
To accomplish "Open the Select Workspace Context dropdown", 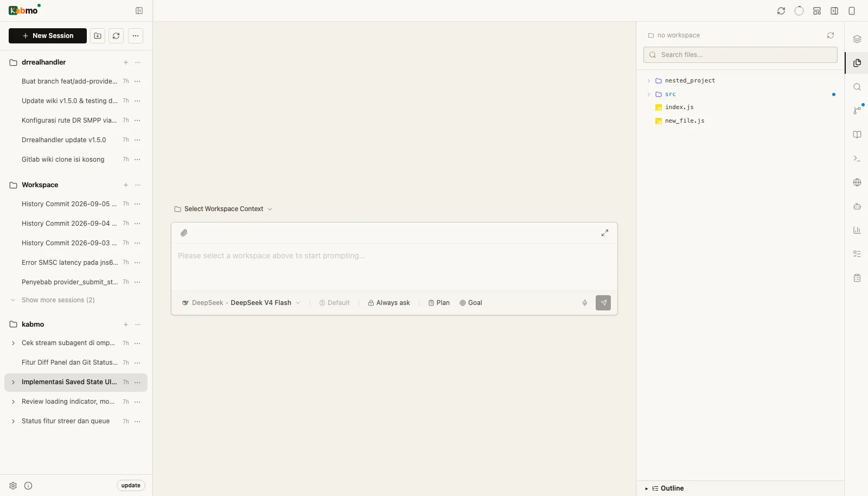I will pos(224,209).
